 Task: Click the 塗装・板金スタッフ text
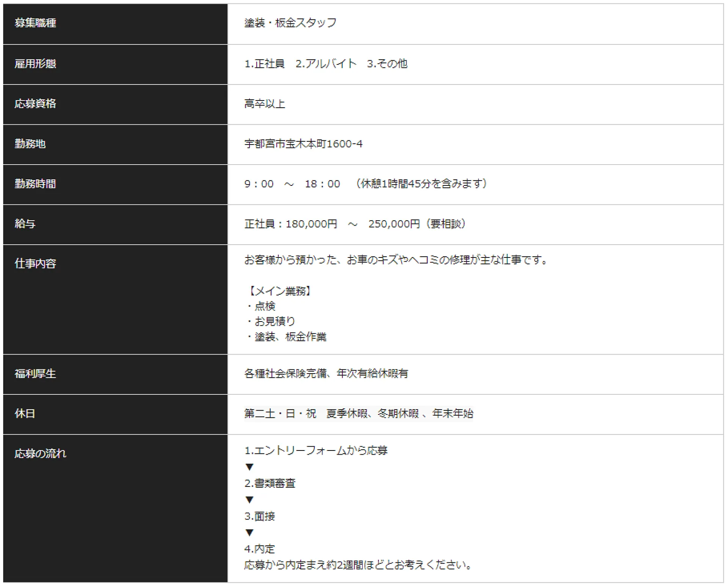290,23
